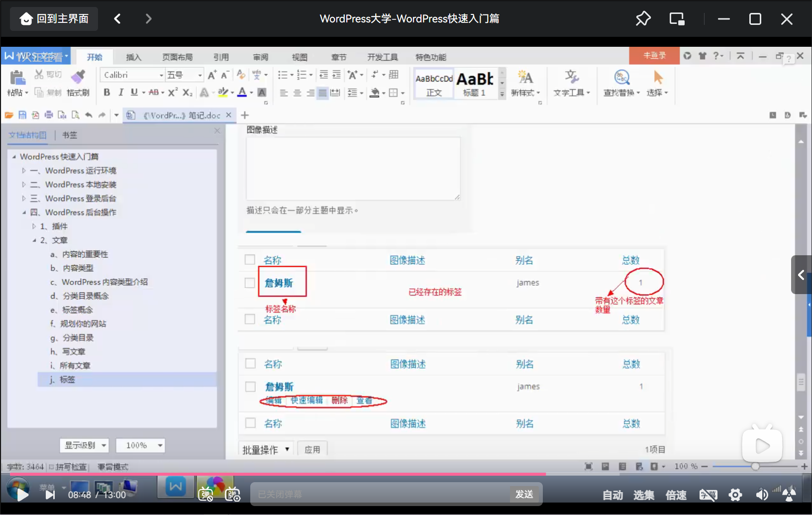Viewport: 812px width, 515px height.
Task: Undo the last action
Action: (89, 115)
